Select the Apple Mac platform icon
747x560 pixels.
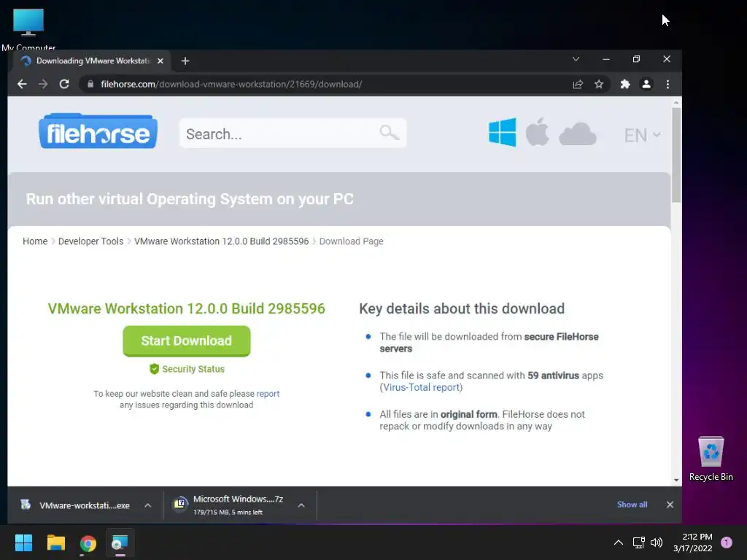point(538,132)
